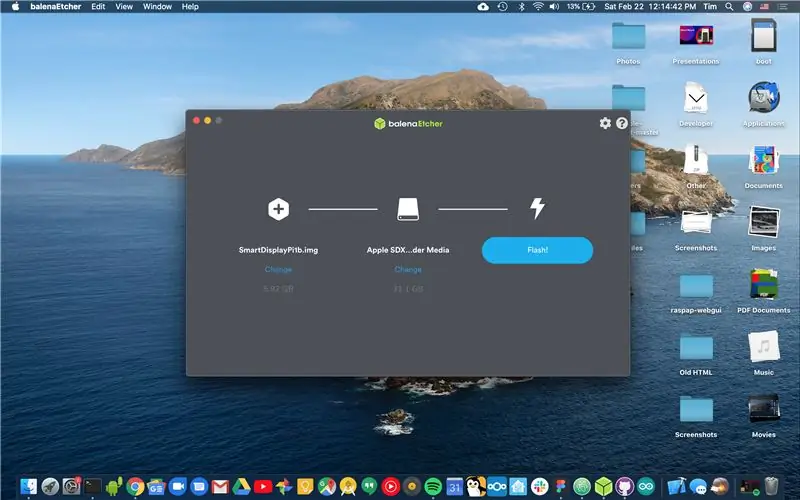This screenshot has width=800, height=500.
Task: Click the Apple SDX...der Media drive name
Action: [408, 250]
